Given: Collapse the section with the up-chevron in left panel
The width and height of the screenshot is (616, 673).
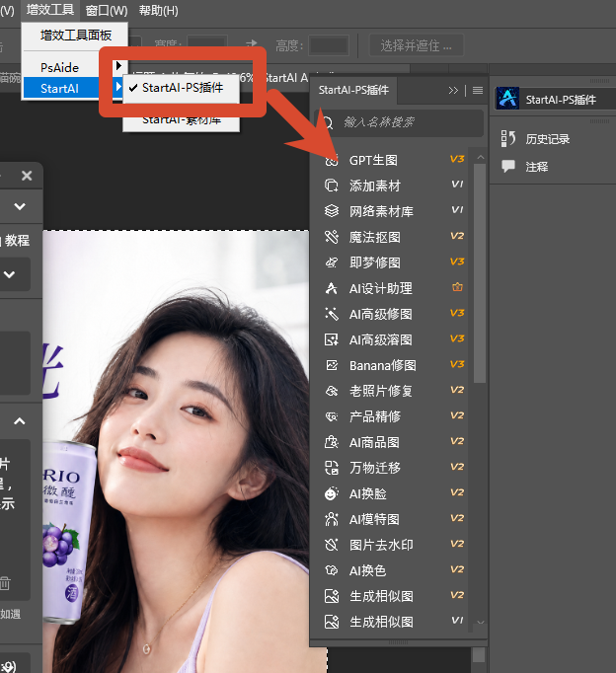Looking at the screenshot, I should [x=20, y=421].
